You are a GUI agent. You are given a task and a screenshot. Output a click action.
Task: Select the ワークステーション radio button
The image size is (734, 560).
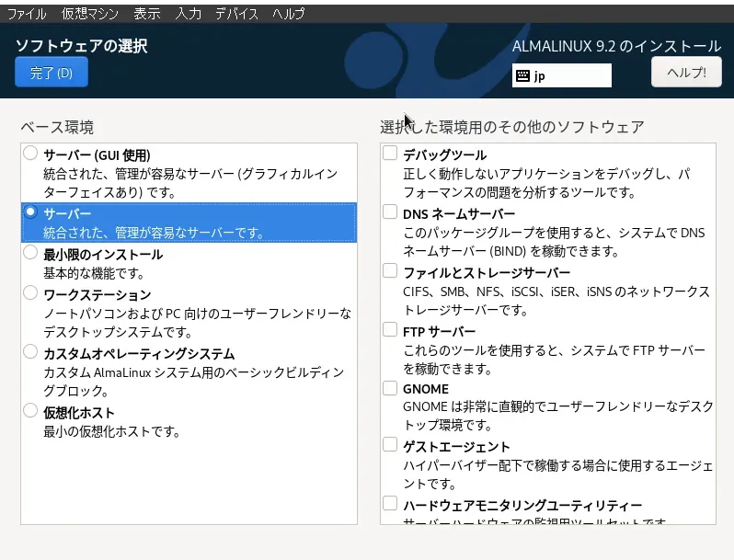[x=31, y=293]
